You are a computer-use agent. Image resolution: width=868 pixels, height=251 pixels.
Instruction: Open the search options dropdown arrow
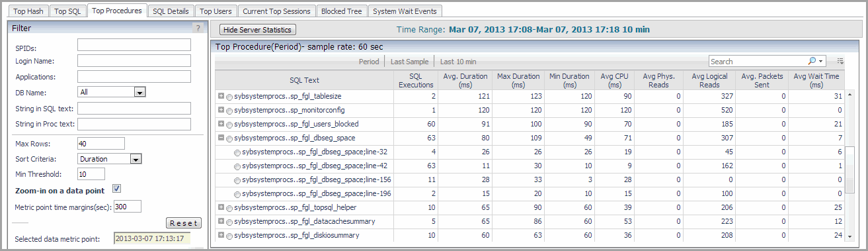pyautogui.click(x=821, y=61)
